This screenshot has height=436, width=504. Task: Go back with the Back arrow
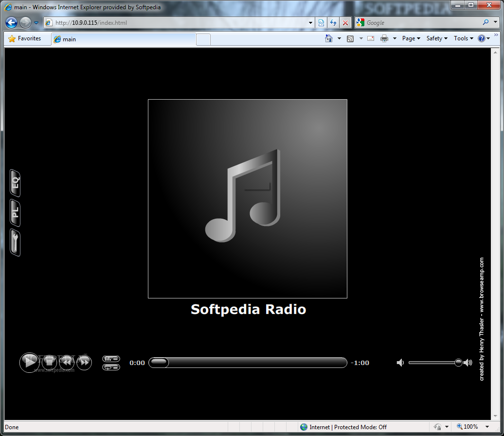tap(11, 22)
